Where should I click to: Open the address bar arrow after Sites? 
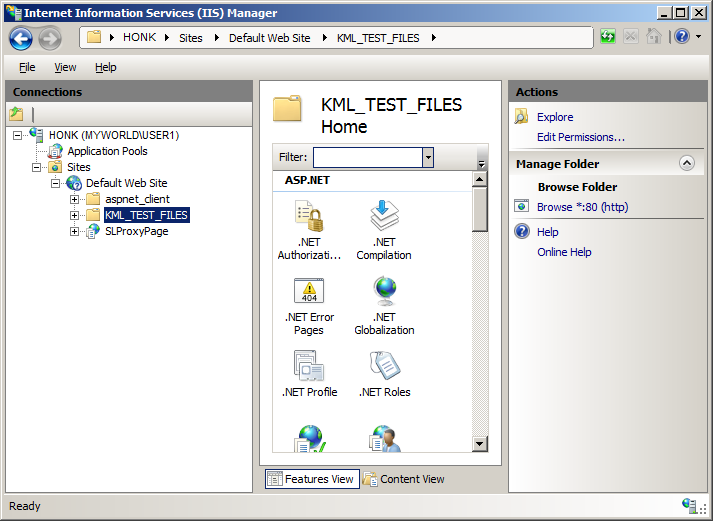point(216,38)
